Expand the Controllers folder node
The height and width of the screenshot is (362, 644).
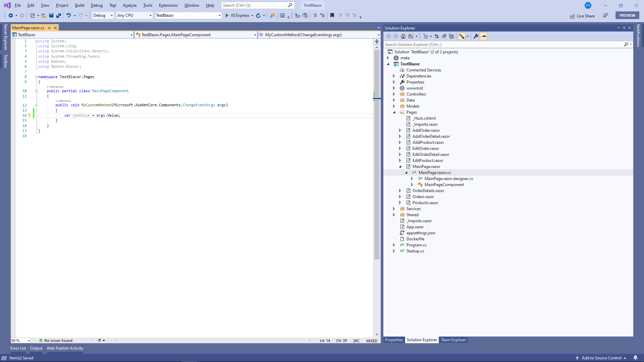(394, 94)
